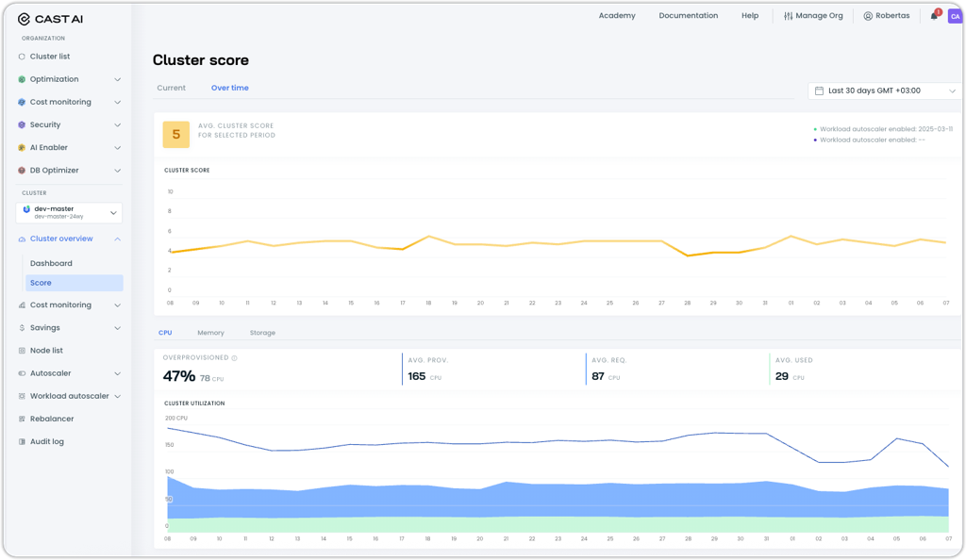This screenshot has height=560, width=966.
Task: Collapse the Cluster overview section chevron
Action: [117, 239]
